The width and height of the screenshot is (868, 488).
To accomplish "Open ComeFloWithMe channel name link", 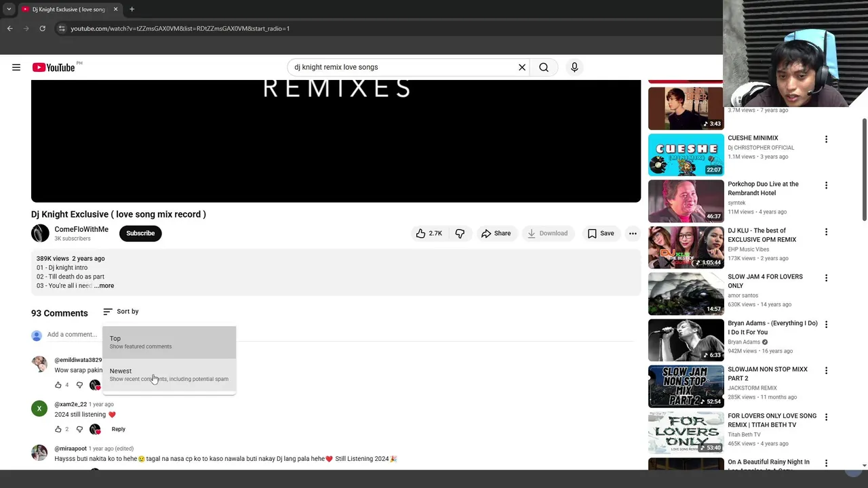I will (81, 229).
